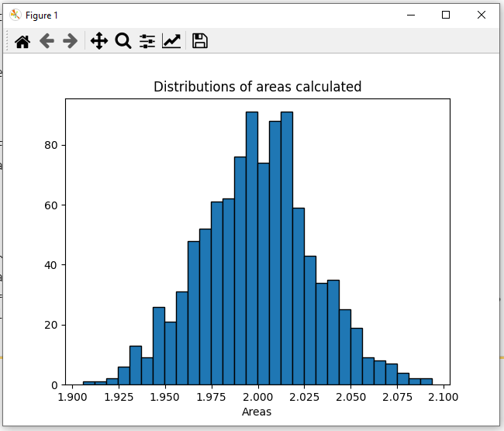The image size is (504, 431).
Task: Maximize the Figure 1 window
Action: pos(446,15)
